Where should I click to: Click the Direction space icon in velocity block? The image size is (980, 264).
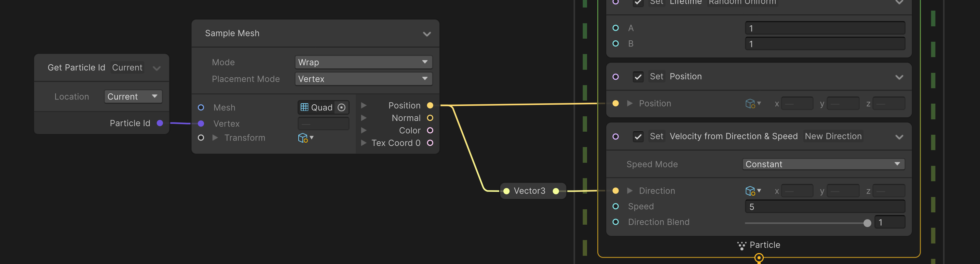pyautogui.click(x=750, y=191)
